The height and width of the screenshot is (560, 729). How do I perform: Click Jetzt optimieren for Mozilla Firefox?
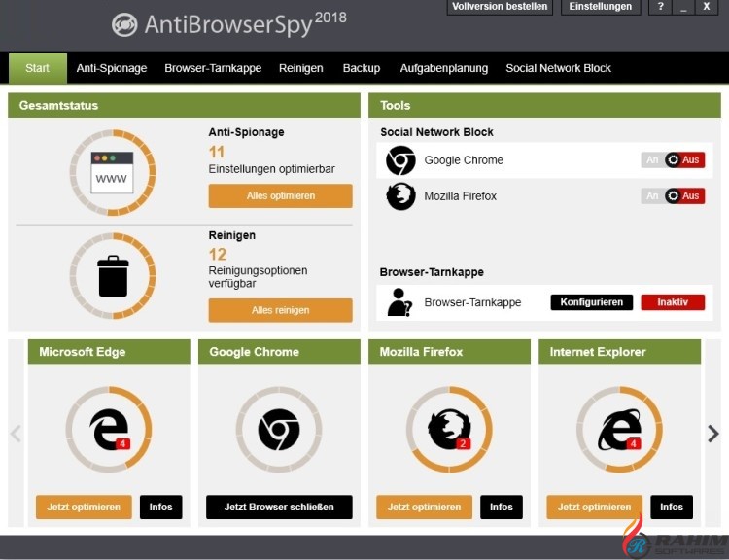pos(424,507)
